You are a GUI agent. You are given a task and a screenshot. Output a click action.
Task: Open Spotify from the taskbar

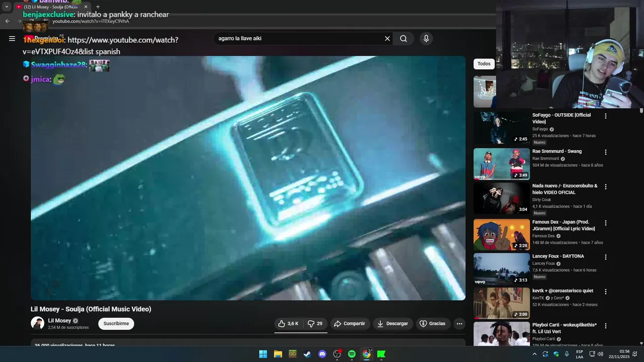point(352,354)
